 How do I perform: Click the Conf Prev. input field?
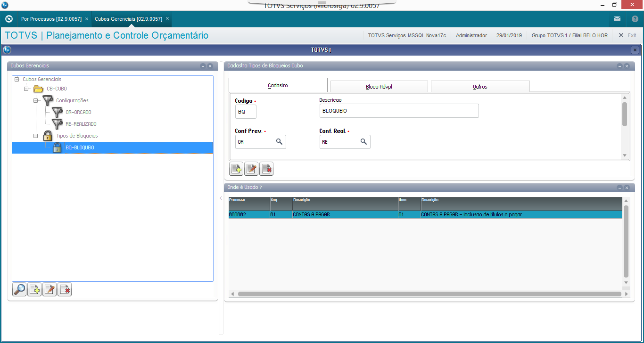260,142
